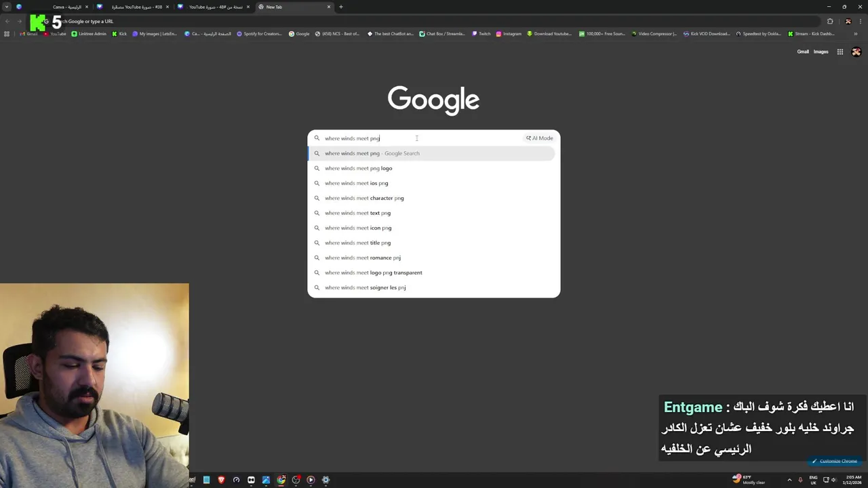Select suggestion where winds meet title png
Viewport: 868px width, 488px height.
[x=432, y=243]
